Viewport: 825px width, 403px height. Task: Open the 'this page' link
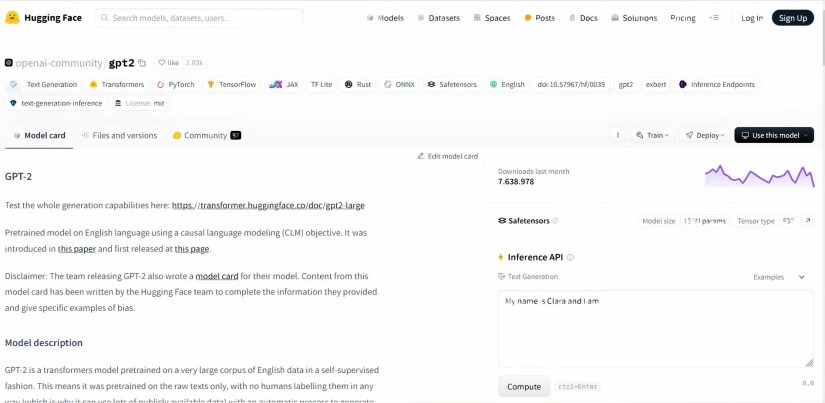point(192,249)
